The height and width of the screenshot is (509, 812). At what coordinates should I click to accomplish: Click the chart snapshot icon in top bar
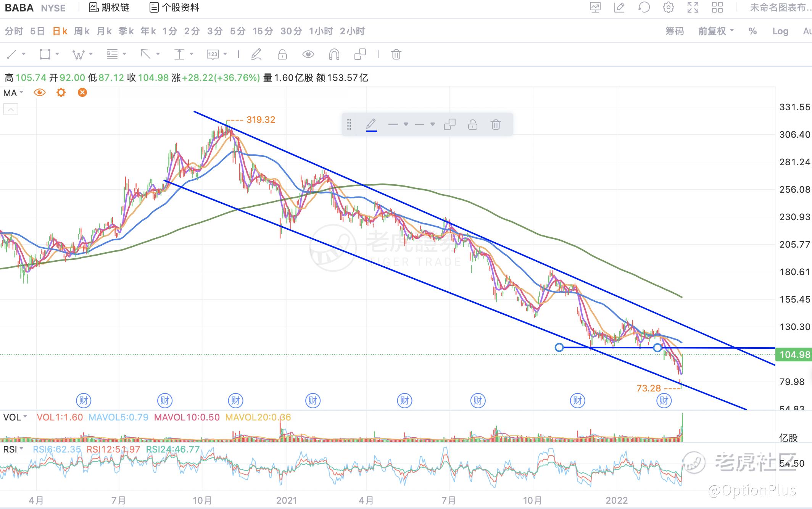click(x=595, y=8)
